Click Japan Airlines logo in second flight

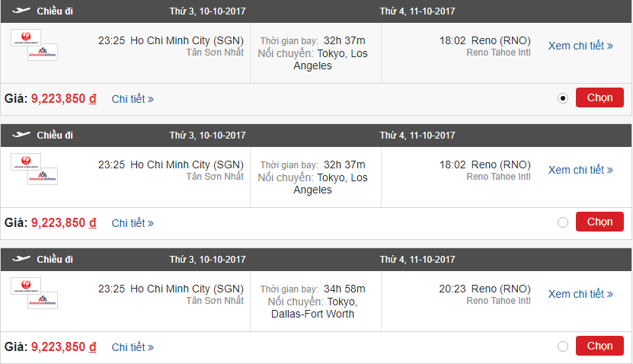pyautogui.click(x=26, y=162)
